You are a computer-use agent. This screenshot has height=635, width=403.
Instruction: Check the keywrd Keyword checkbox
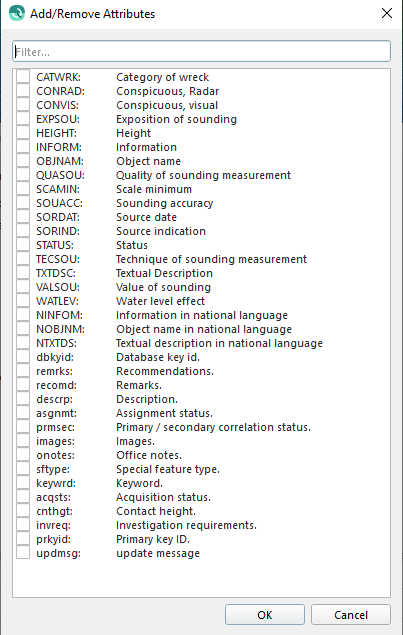coord(23,483)
